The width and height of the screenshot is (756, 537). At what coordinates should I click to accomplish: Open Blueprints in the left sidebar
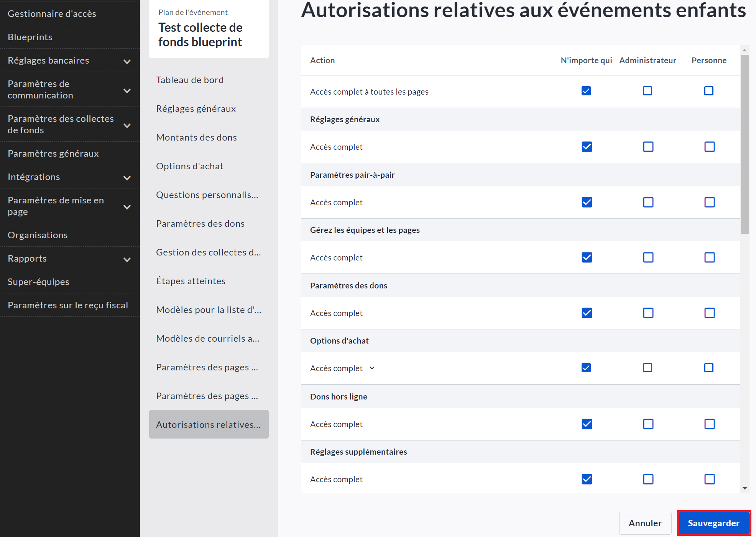tap(30, 37)
